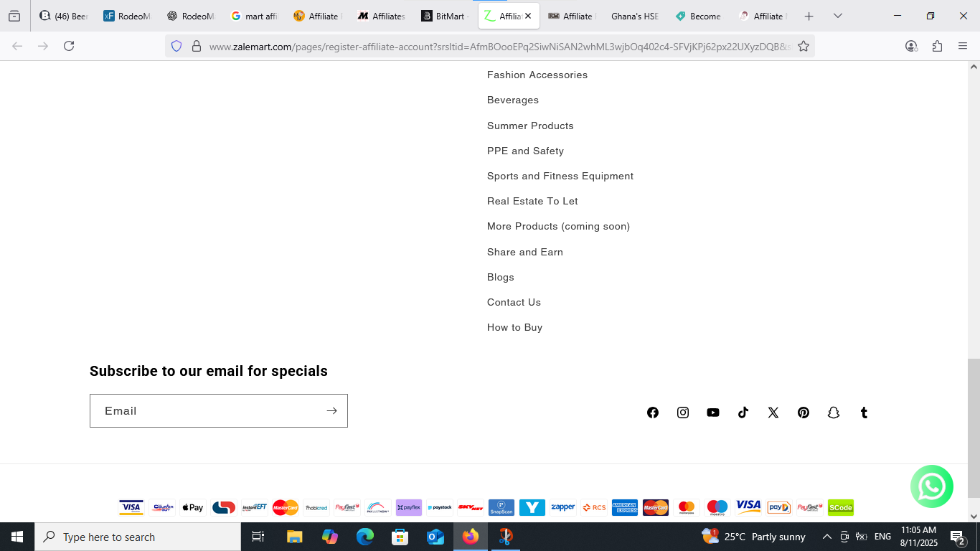Open the How to Buy link

point(514,327)
